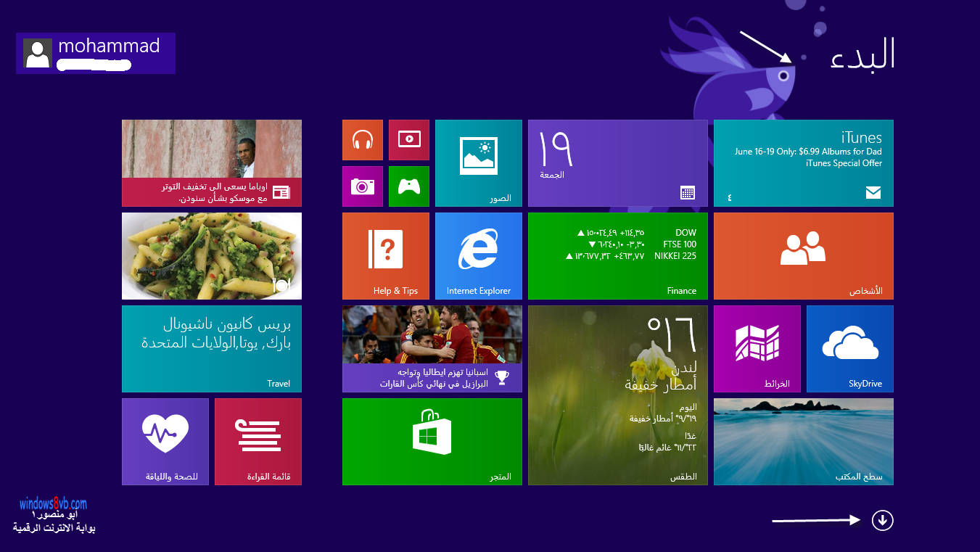Open the purple Camera tile

(362, 186)
